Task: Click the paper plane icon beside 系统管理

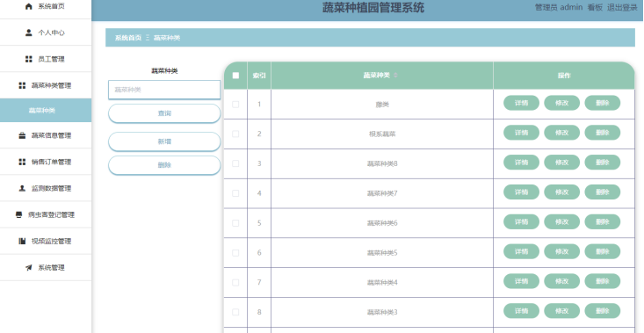Action: [28, 268]
